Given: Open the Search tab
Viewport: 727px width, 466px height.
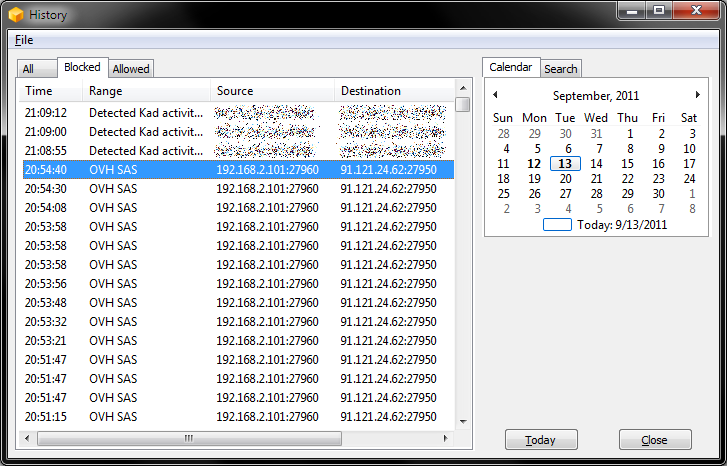Looking at the screenshot, I should point(560,69).
